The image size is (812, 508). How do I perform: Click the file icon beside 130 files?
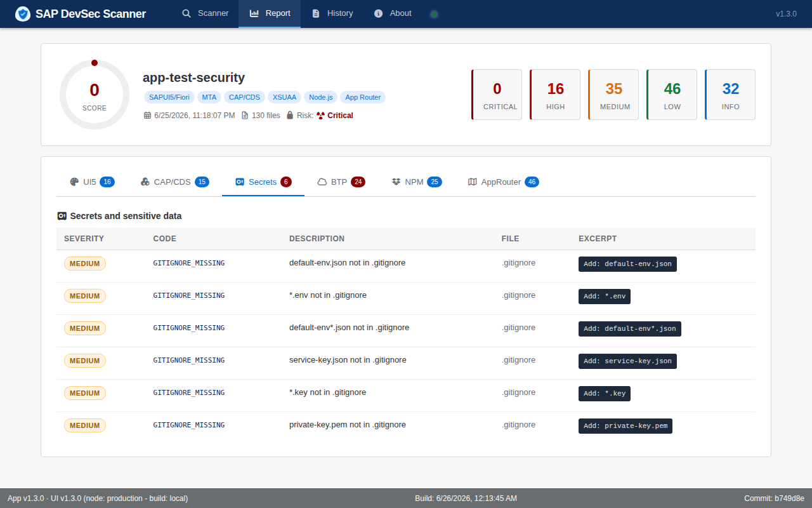pos(245,116)
